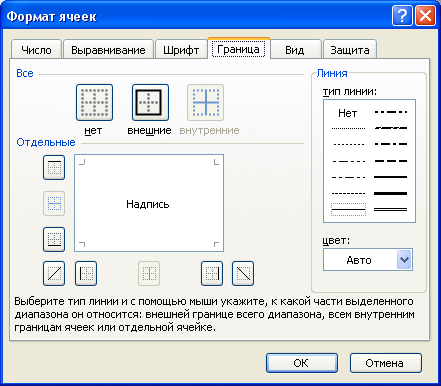Confirm with the OK button
Image resolution: width=441 pixels, height=386 pixels.
tap(302, 363)
